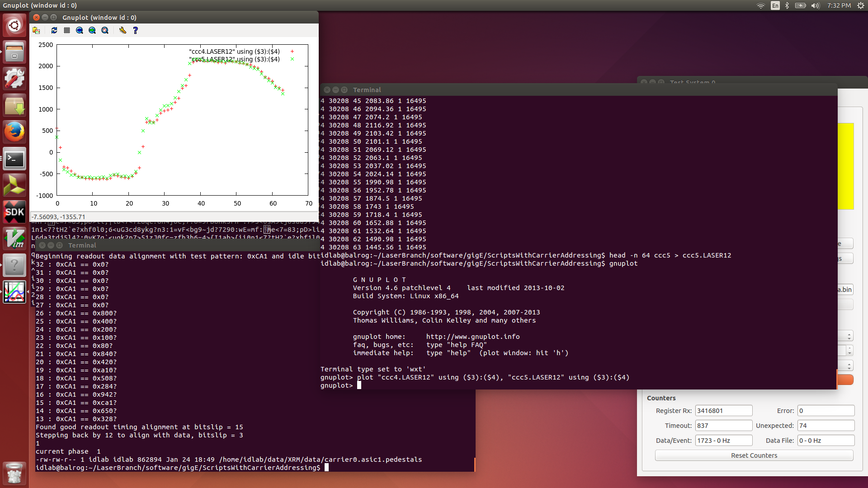This screenshot has width=868, height=488.
Task: Open the sound volume indicator
Action: tap(816, 5)
